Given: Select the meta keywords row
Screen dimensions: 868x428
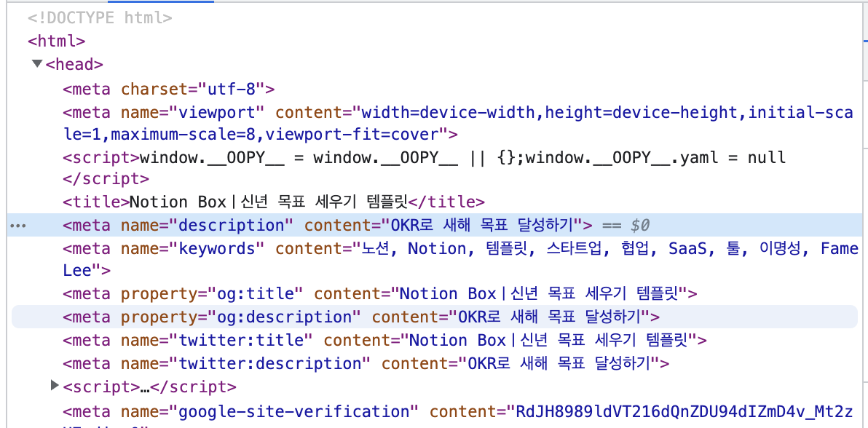Looking at the screenshot, I should [x=460, y=260].
